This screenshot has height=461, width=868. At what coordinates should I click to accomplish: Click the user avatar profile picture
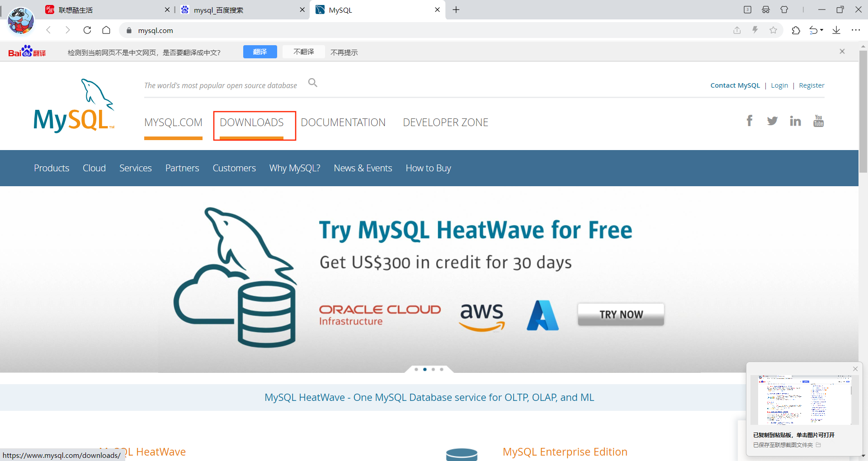[x=21, y=21]
